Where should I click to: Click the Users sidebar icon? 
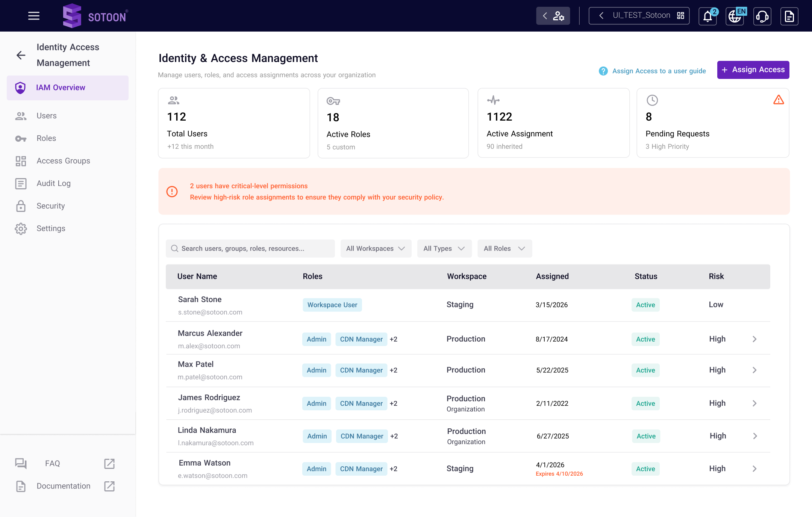click(x=21, y=116)
